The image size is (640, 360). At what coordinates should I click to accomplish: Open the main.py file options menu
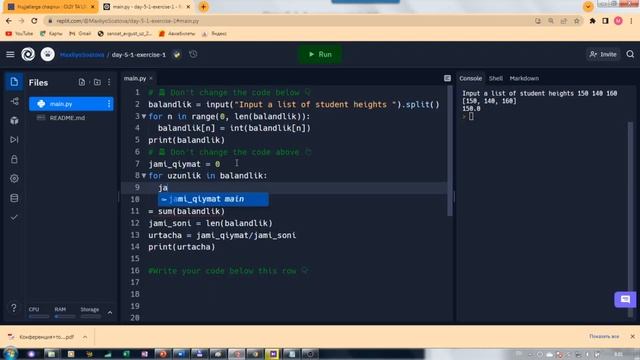(x=109, y=104)
